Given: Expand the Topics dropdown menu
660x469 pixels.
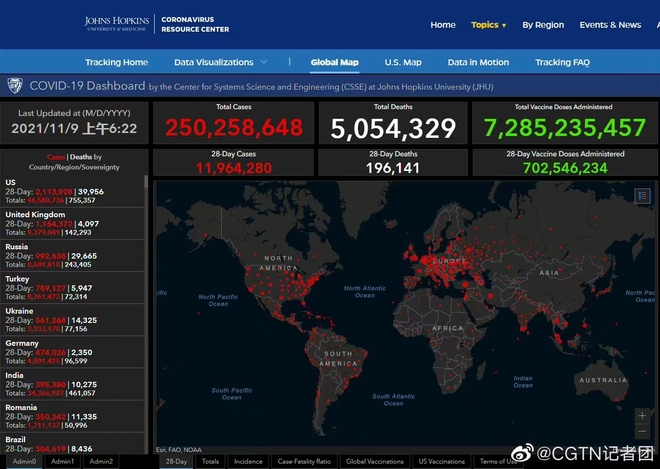Looking at the screenshot, I should 489,25.
